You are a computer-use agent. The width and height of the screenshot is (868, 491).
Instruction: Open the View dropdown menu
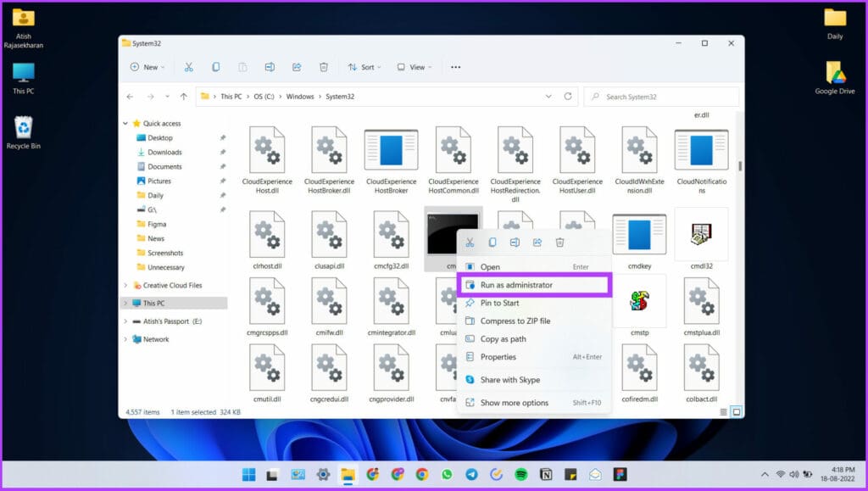point(415,66)
